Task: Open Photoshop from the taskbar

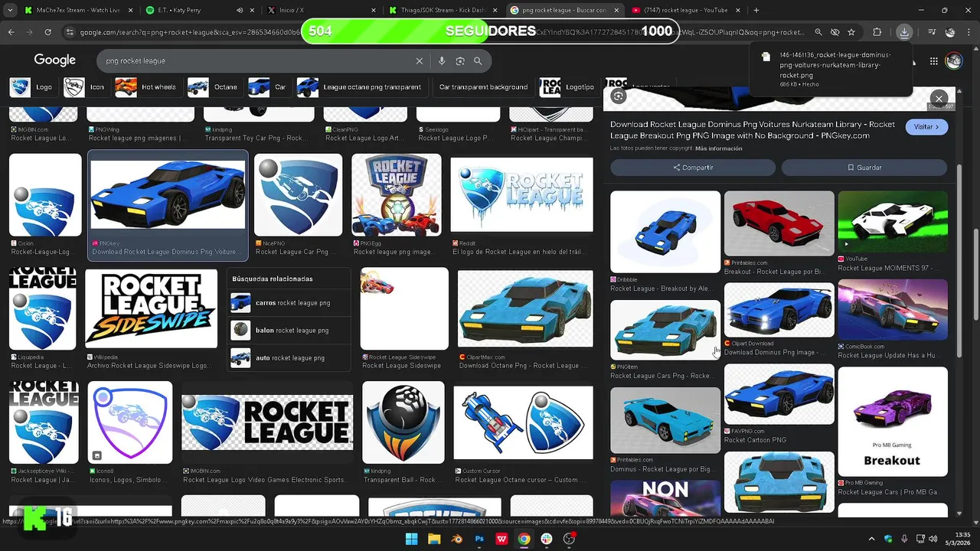Action: tap(479, 539)
